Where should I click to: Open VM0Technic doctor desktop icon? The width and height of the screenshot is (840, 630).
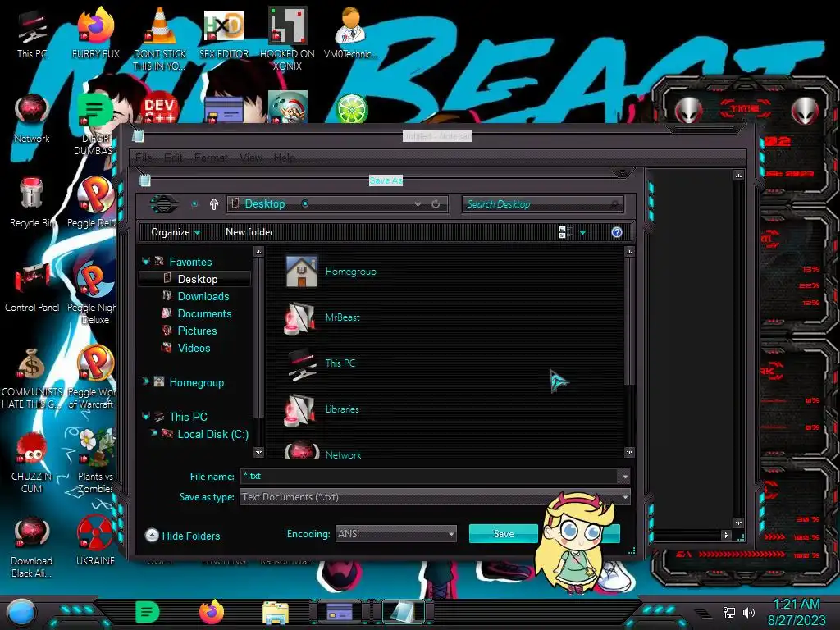351,33
